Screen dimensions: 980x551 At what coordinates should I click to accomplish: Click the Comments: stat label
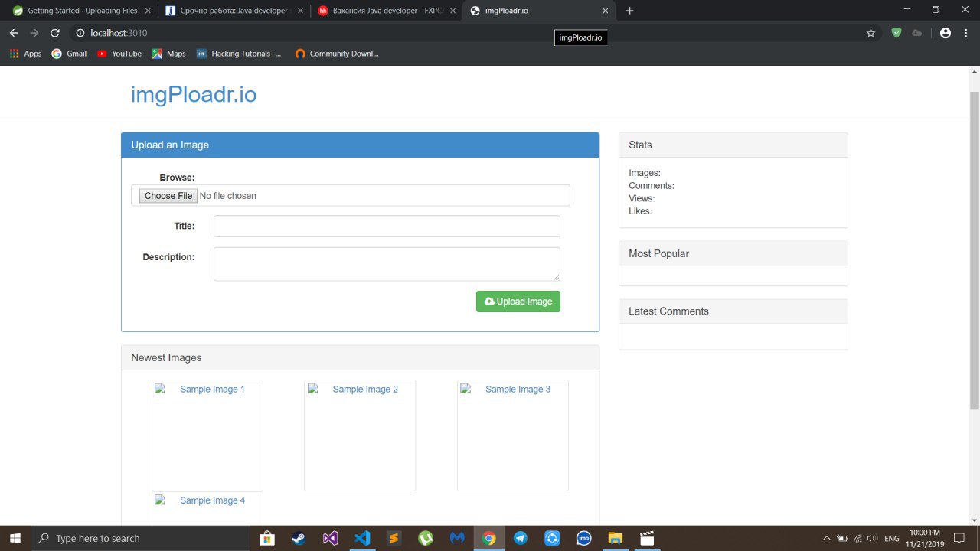[652, 186]
